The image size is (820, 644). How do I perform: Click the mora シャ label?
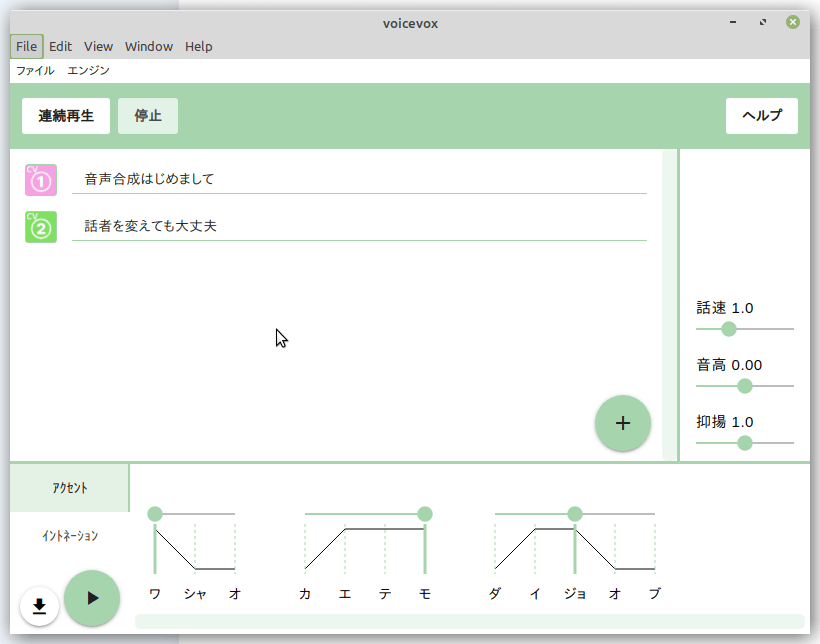tap(195, 594)
